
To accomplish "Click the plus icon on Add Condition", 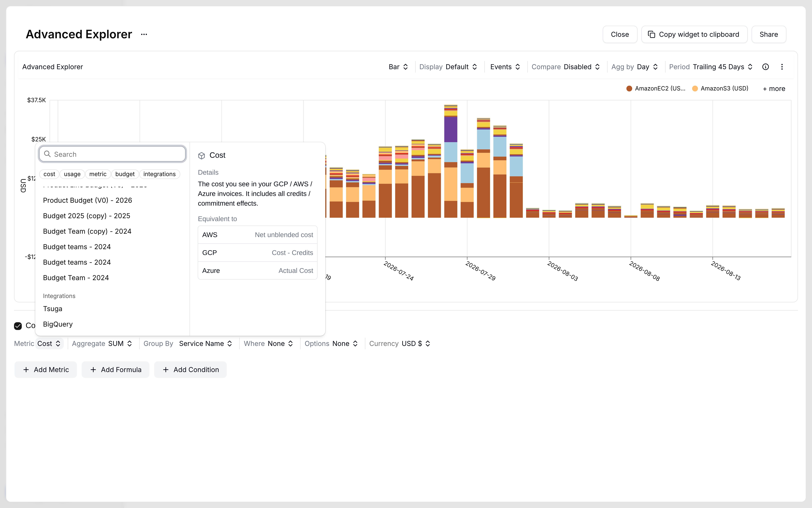I will [x=166, y=370].
